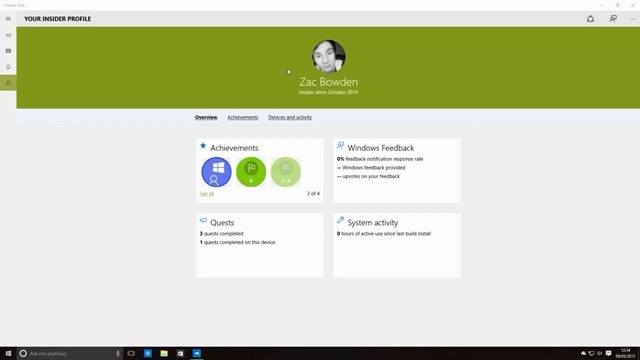640x360 pixels.
Task: Open the Windows Feedback card heading
Action: [381, 148]
